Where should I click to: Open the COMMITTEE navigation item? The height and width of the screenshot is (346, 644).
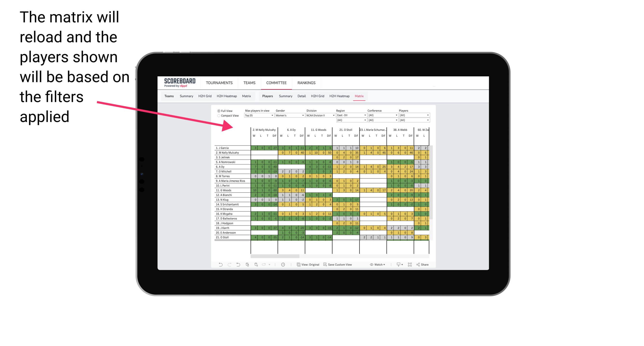click(276, 82)
